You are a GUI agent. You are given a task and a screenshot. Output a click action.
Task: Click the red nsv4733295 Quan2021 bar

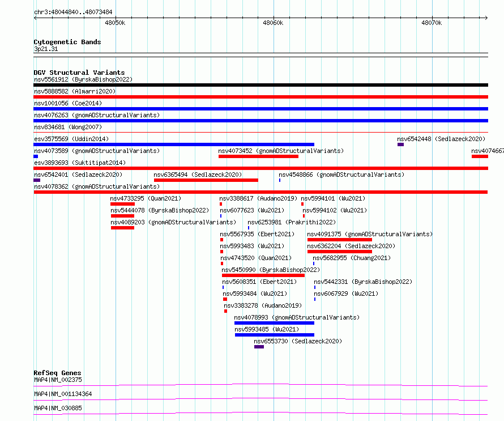click(x=122, y=204)
